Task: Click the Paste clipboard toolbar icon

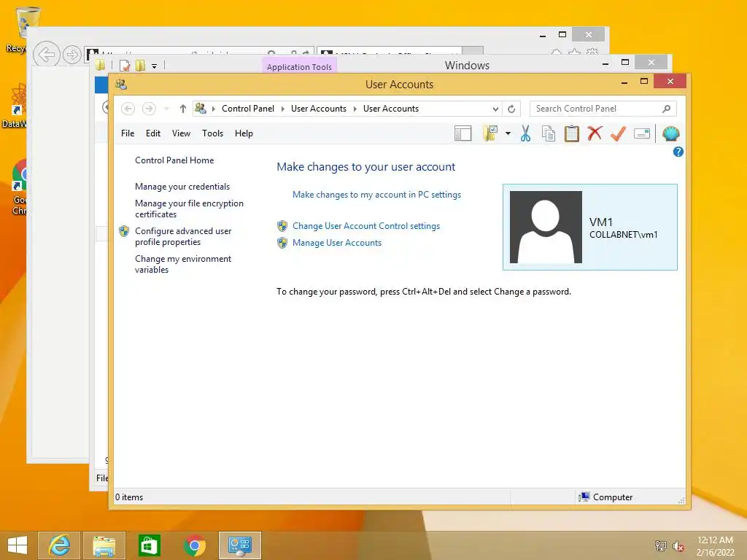Action: [x=572, y=134]
